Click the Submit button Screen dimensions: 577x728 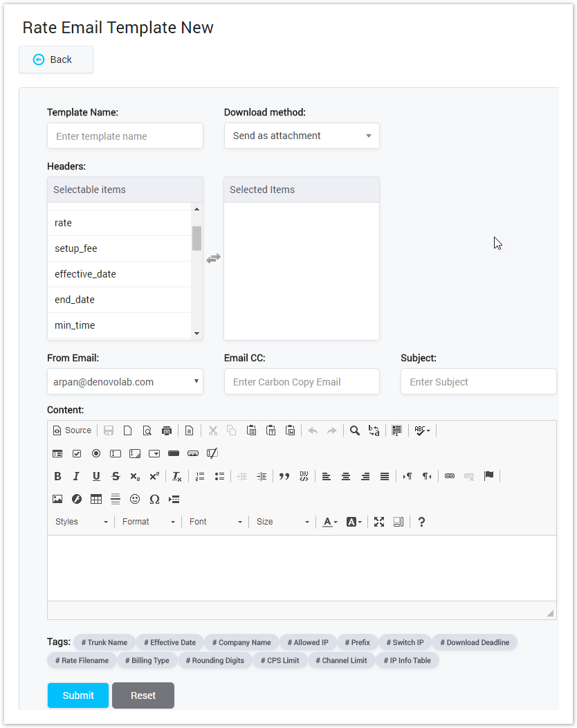click(77, 695)
